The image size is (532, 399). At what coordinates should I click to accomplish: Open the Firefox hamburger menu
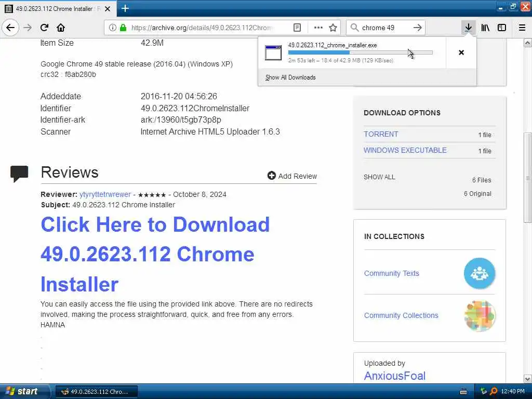(x=522, y=28)
